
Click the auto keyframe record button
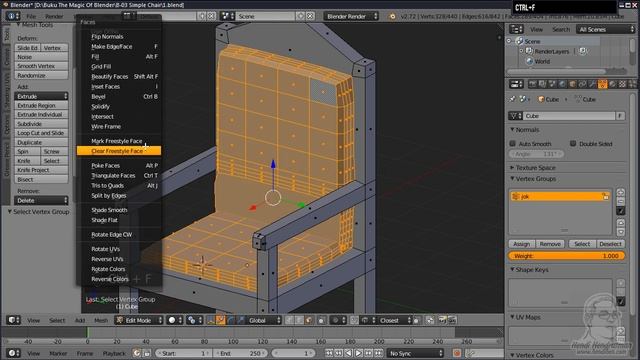tap(457, 353)
